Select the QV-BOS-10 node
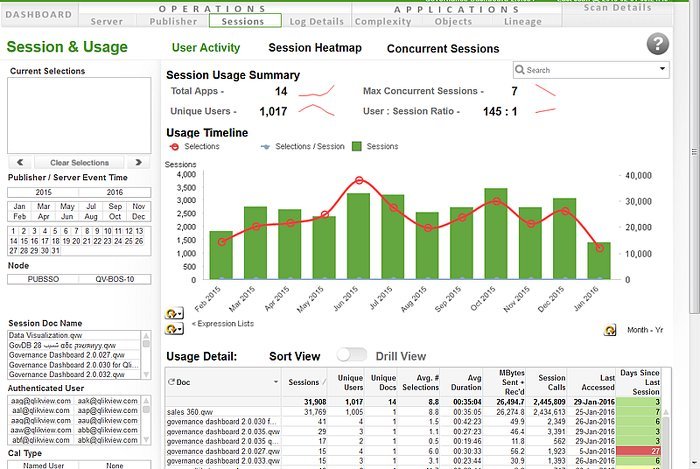 (115, 279)
